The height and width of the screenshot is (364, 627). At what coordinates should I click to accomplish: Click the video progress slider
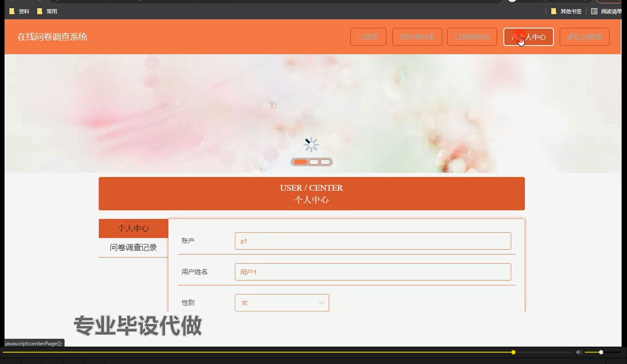click(513, 352)
